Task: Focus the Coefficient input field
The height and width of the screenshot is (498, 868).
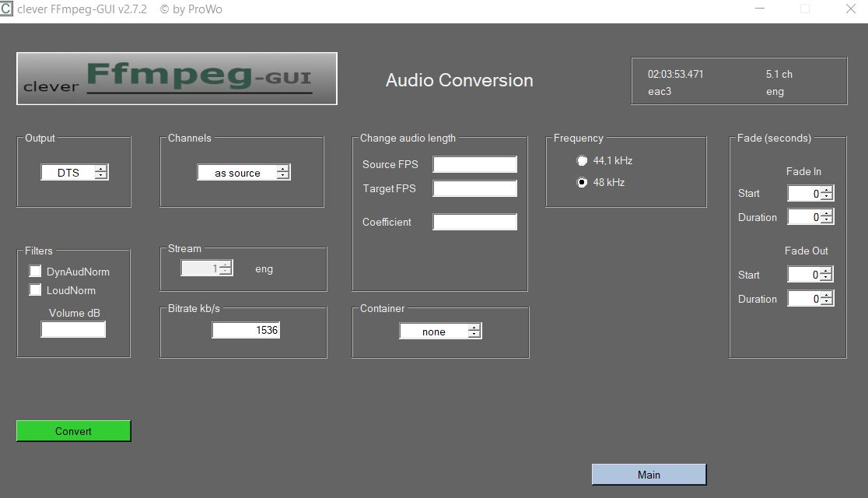Action: click(474, 223)
